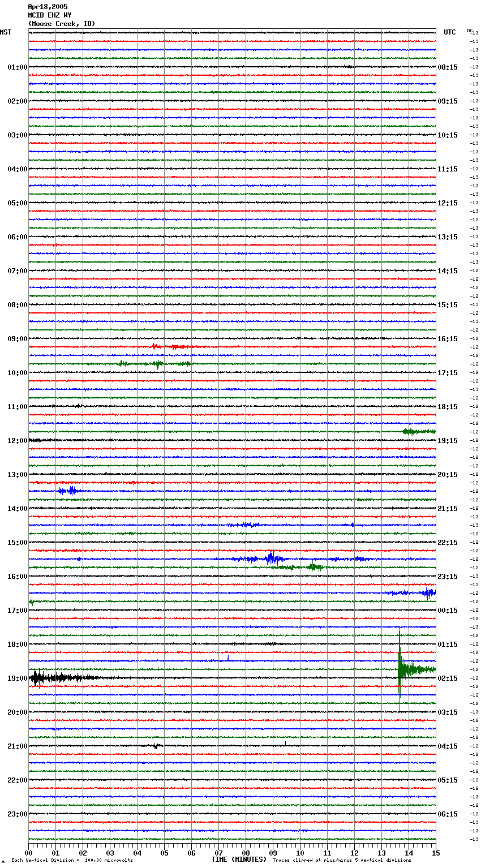Click the 00:15 UTC time label
Image resolution: width=481 pixels, height=868 pixels.
[448, 611]
